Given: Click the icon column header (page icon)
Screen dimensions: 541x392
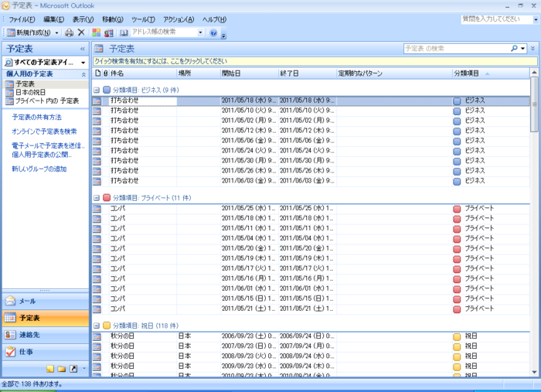Looking at the screenshot, I should pyautogui.click(x=97, y=73).
